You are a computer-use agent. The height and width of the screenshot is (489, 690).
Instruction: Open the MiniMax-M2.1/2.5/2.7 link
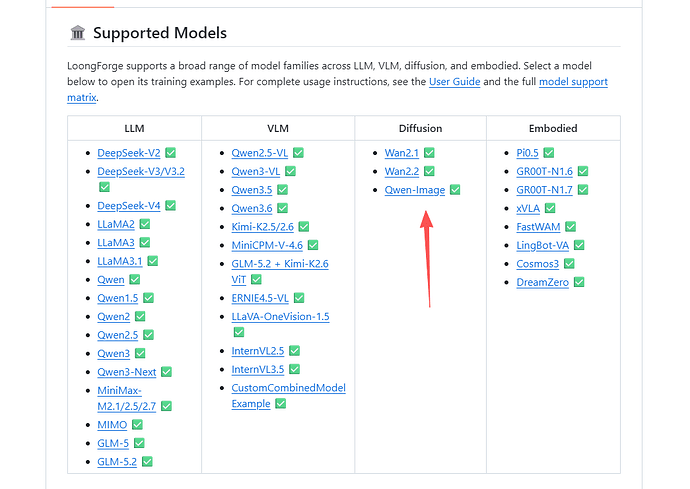tap(126, 398)
